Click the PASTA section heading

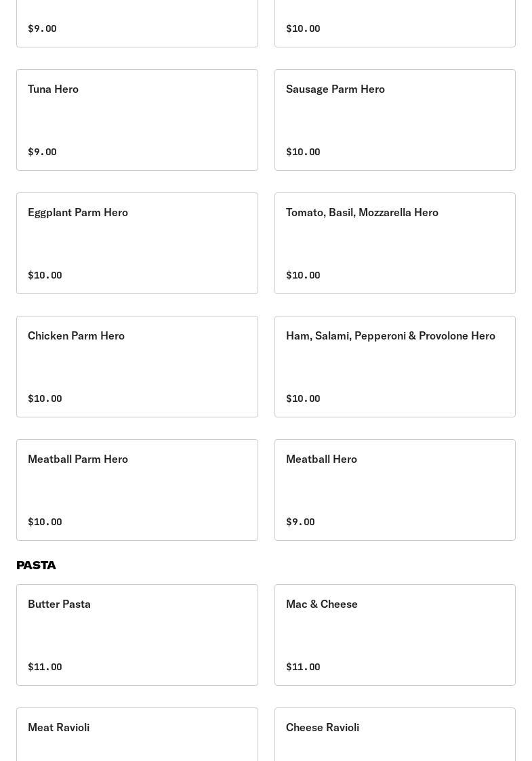(x=36, y=565)
